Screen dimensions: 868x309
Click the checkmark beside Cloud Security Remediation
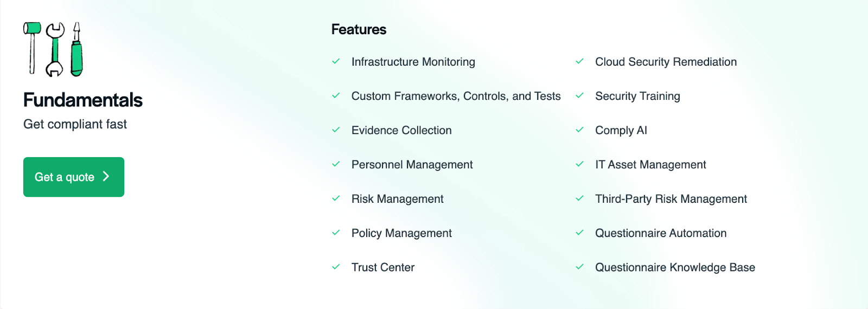[579, 62]
